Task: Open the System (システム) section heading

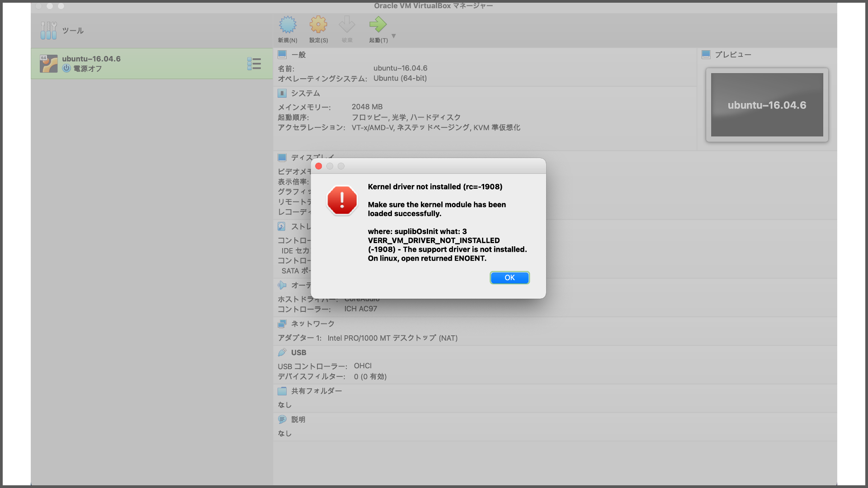Action: [x=306, y=93]
